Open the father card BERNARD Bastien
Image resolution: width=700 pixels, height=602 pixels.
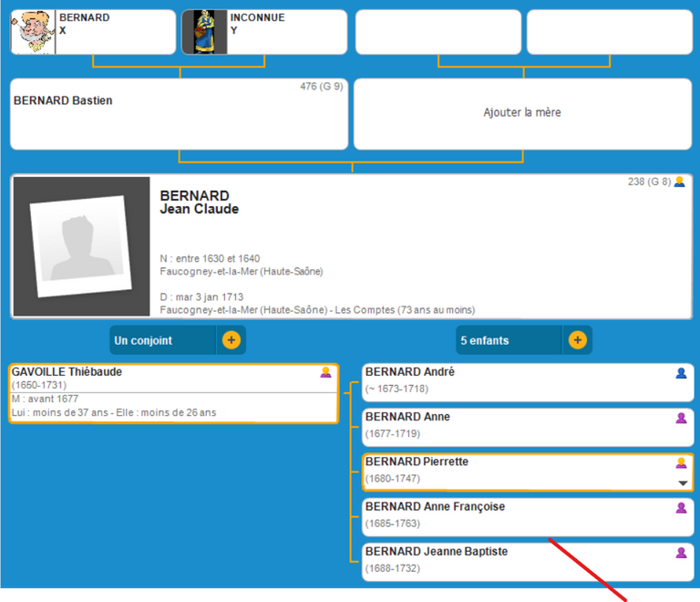point(179,113)
